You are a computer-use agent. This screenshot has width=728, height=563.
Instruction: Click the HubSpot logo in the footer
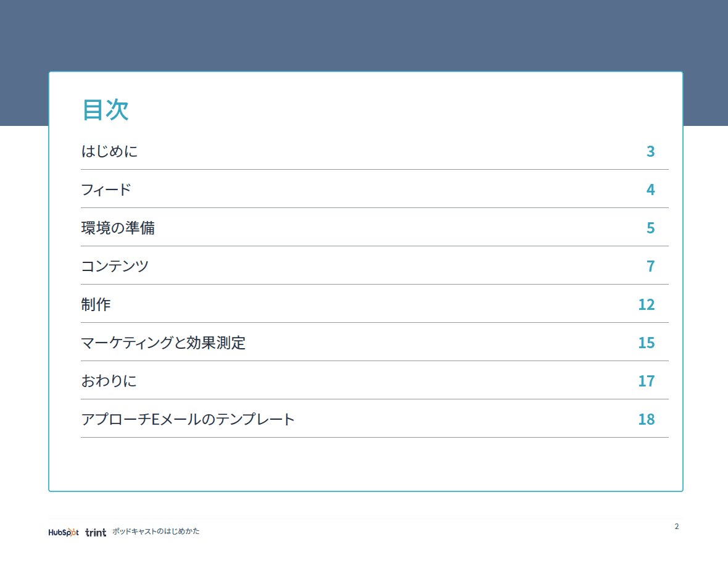[x=63, y=532]
